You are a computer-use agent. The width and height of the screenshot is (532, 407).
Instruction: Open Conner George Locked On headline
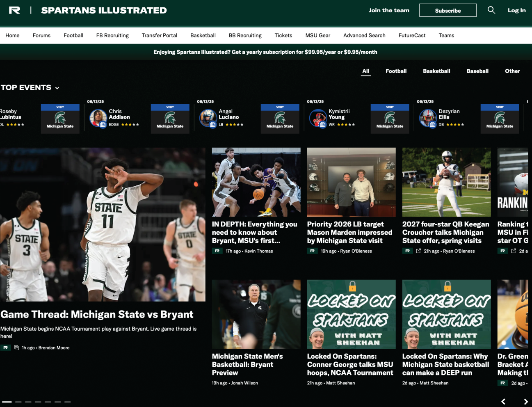point(350,364)
